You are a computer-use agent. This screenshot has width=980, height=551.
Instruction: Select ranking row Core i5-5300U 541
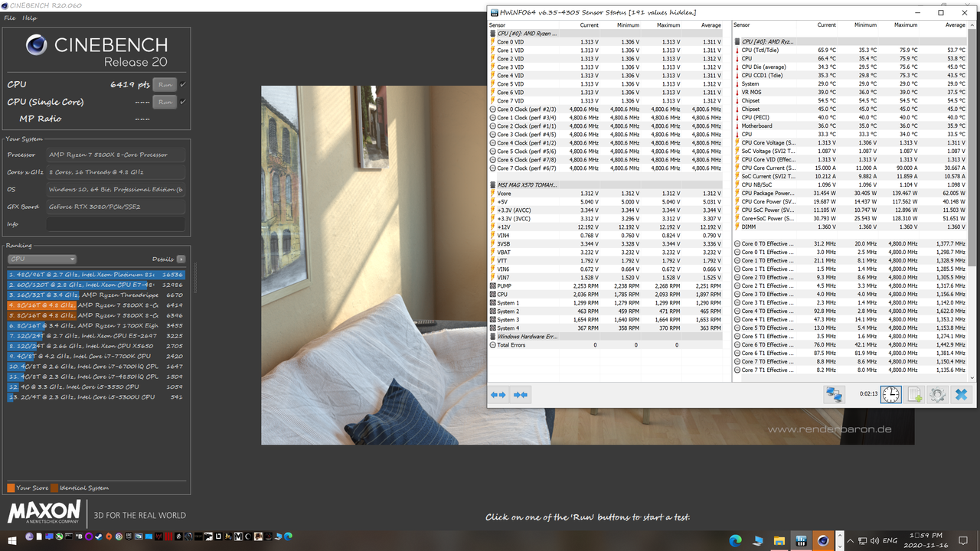96,397
